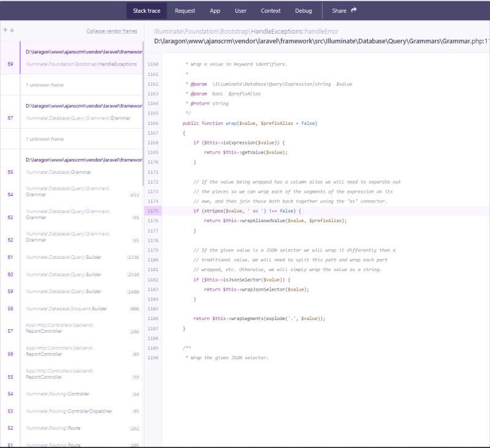
Task: Select frame 52 Routing Route
Action: pos(72,428)
